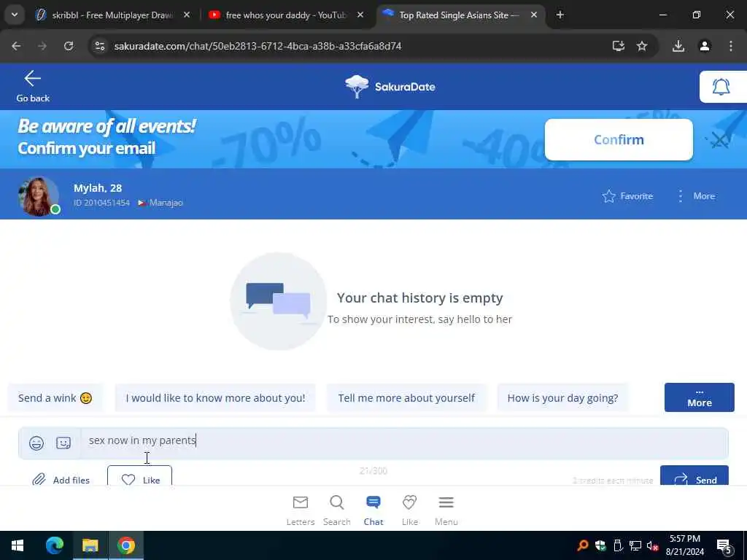Click the USB device tray icon
This screenshot has height=560, width=747.
618,545
